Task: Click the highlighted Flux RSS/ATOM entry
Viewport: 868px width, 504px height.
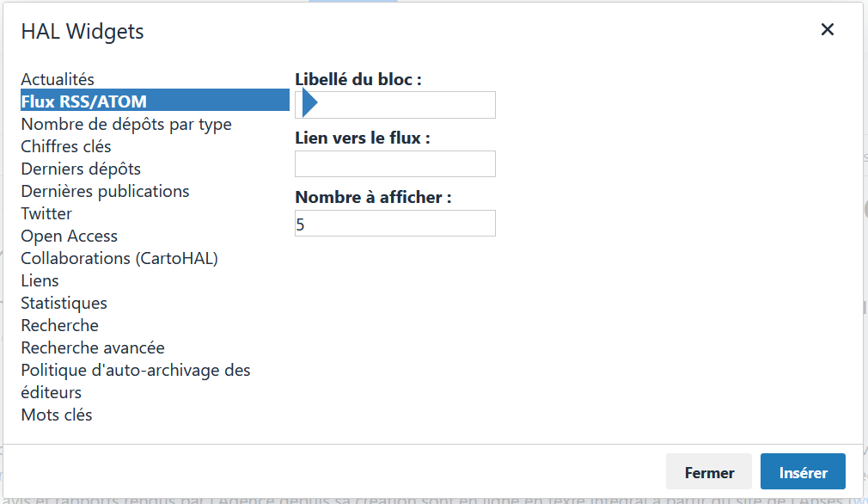Action: click(x=86, y=100)
